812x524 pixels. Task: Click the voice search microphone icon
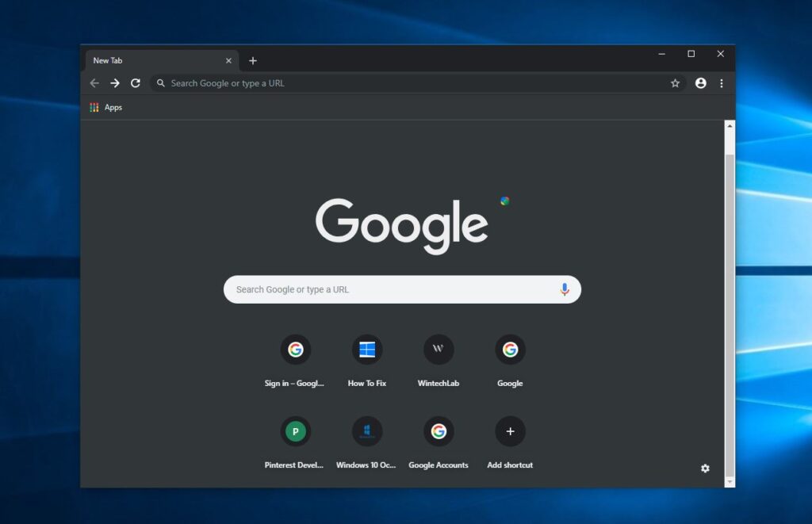click(x=565, y=289)
